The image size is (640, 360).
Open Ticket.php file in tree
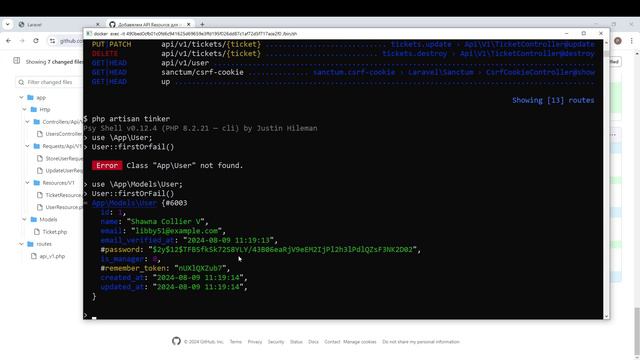[x=55, y=232]
